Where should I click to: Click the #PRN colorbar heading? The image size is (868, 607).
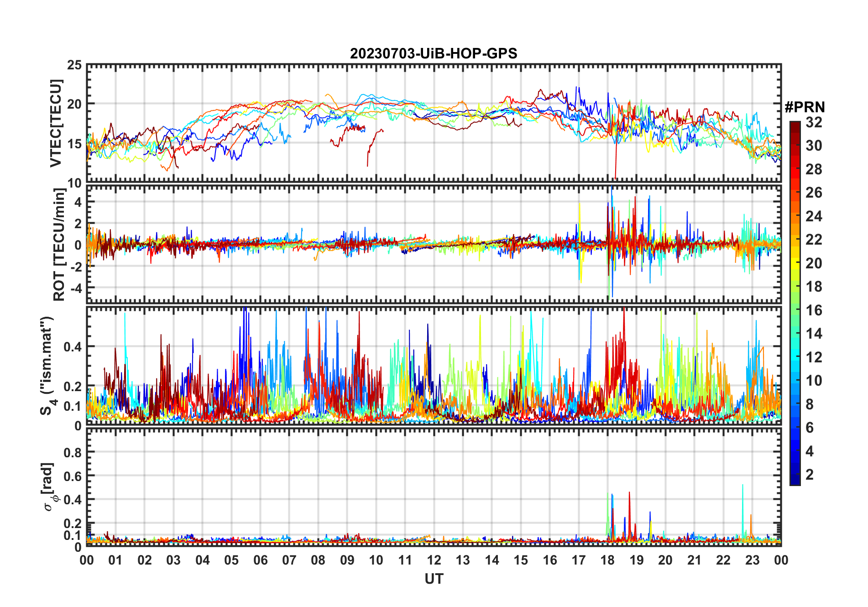(805, 107)
